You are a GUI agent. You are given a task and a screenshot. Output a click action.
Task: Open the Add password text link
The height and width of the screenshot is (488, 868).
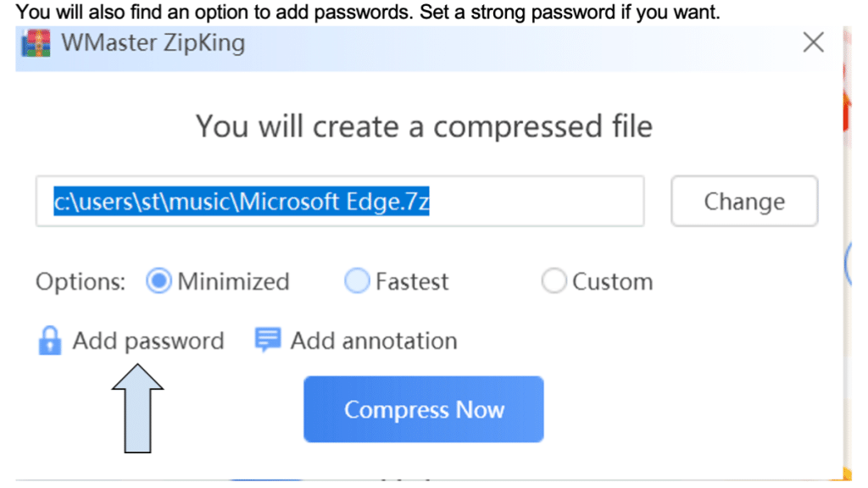click(x=148, y=341)
